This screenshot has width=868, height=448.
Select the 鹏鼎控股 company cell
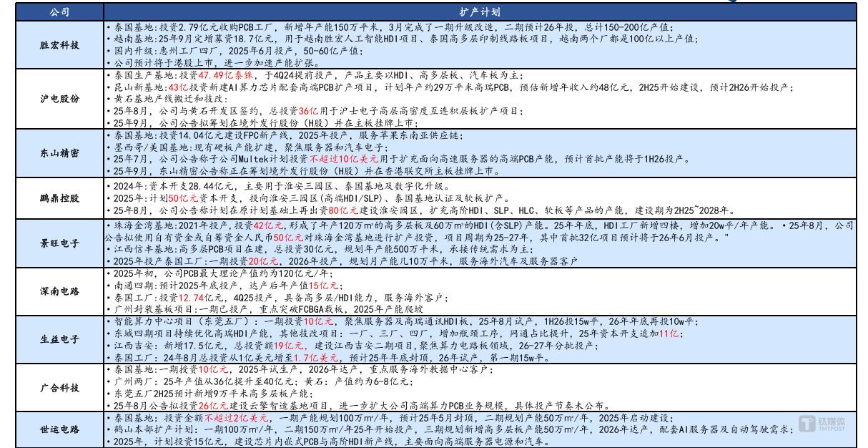pyautogui.click(x=59, y=198)
